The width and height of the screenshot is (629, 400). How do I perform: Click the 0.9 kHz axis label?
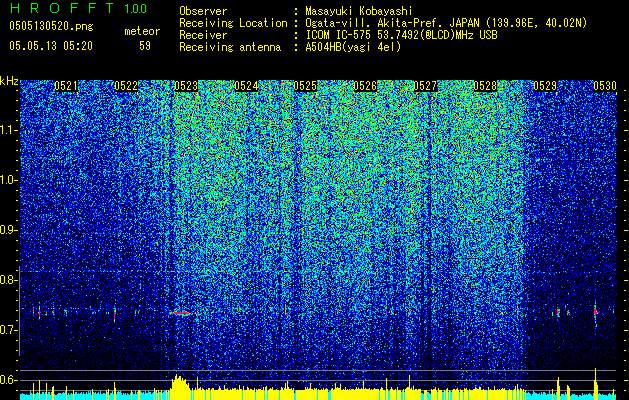(x=9, y=230)
